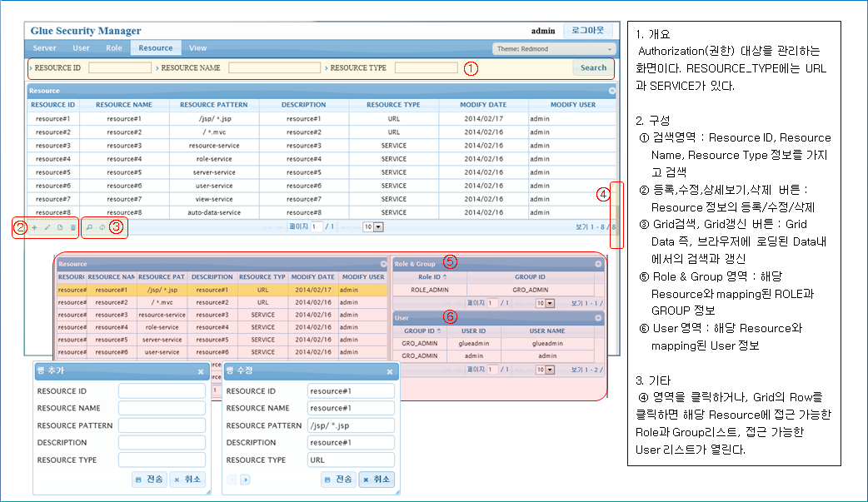Viewport: 868px width, 502px height.
Task: Close the 행 수정 dialog
Action: point(391,372)
